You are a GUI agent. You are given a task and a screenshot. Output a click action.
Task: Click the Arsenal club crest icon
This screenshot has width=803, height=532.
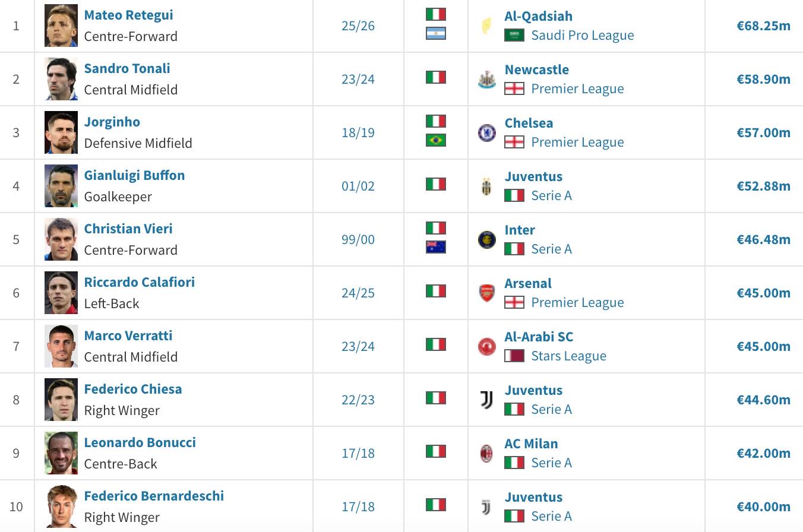486,293
